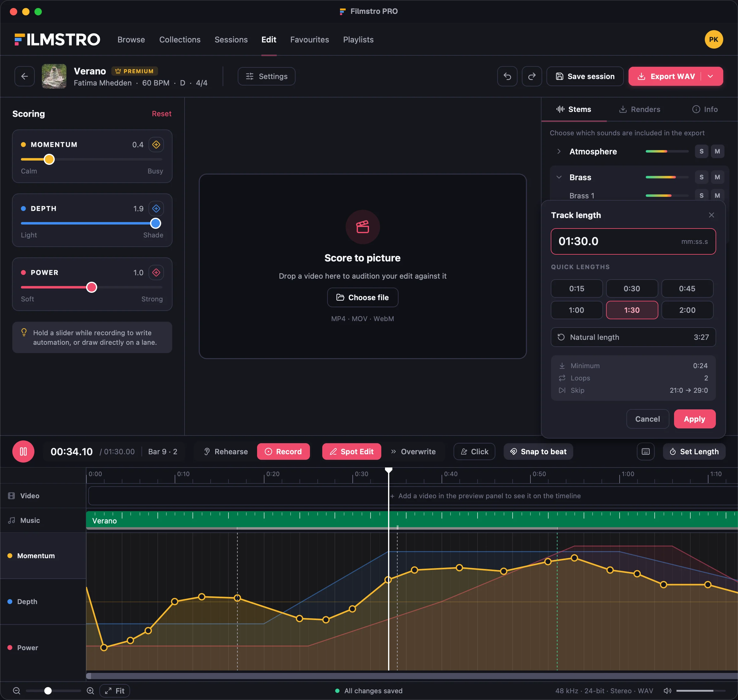
Task: Open the keyboard shortcuts icon
Action: pyautogui.click(x=646, y=451)
